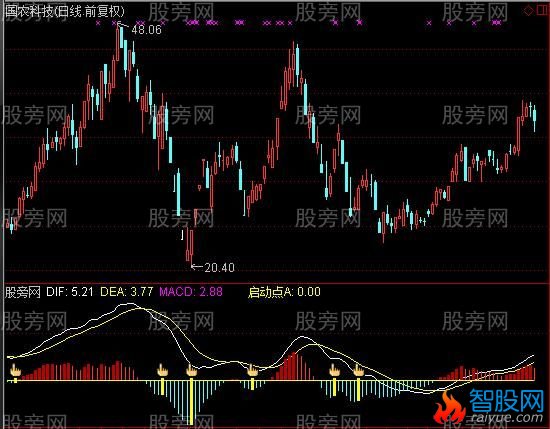Click the 启动点A: 0.00 indicator value

pos(284,292)
